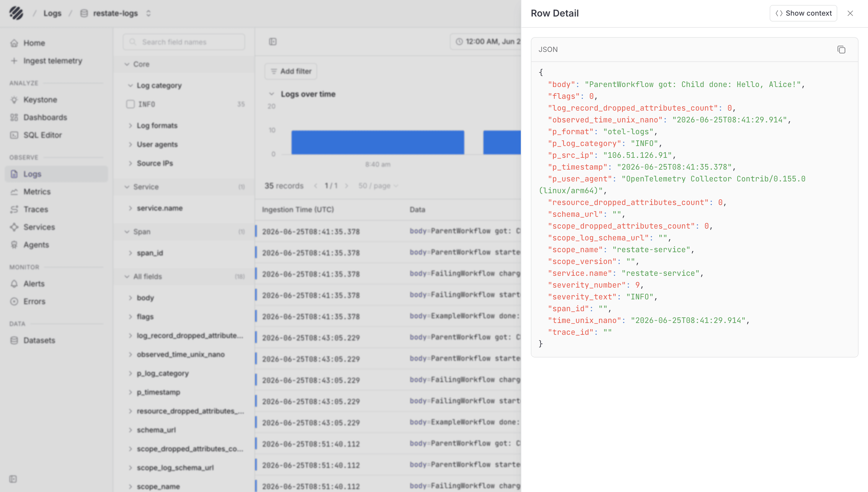Collapse the Core section

(127, 64)
